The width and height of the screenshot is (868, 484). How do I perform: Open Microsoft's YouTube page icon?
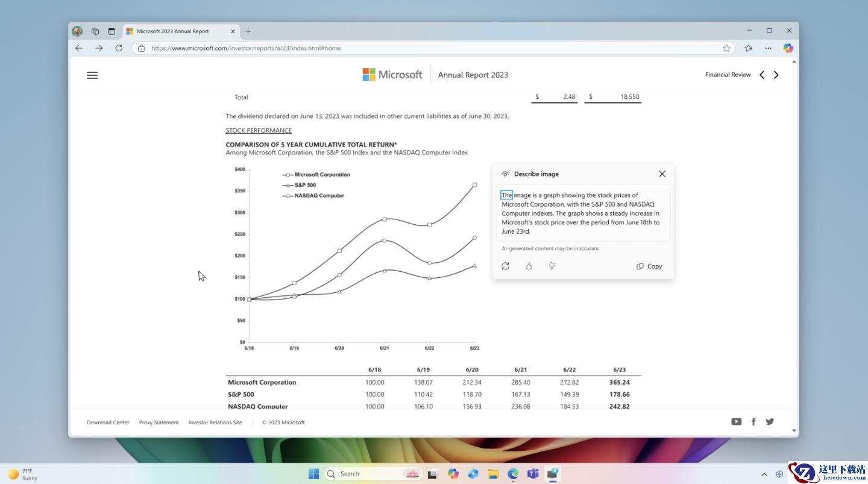[x=736, y=422]
